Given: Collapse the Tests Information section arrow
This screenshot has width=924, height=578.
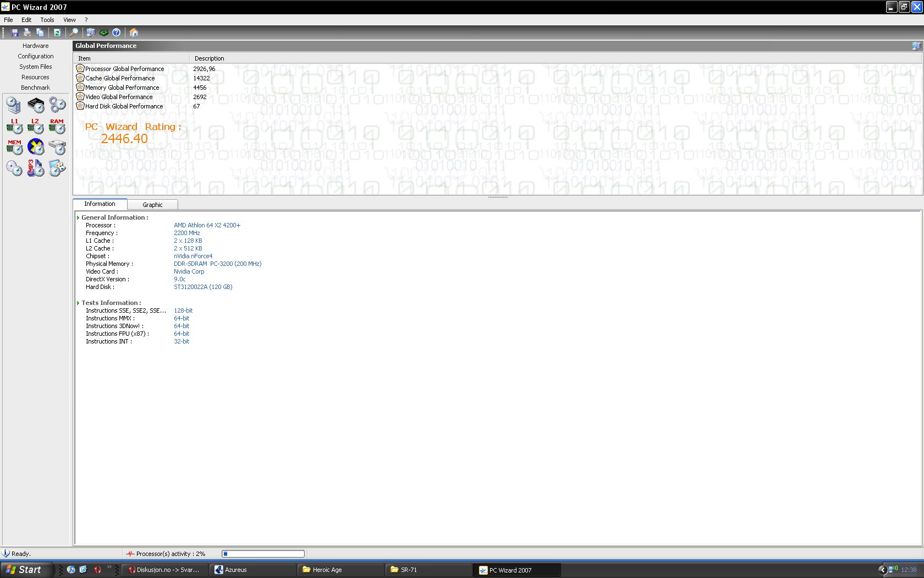Looking at the screenshot, I should click(x=78, y=303).
